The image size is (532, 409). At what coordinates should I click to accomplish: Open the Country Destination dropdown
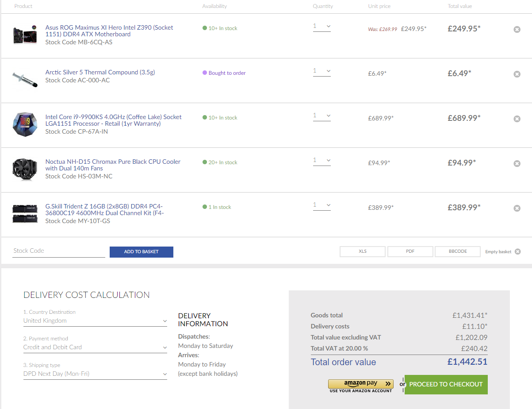click(95, 321)
